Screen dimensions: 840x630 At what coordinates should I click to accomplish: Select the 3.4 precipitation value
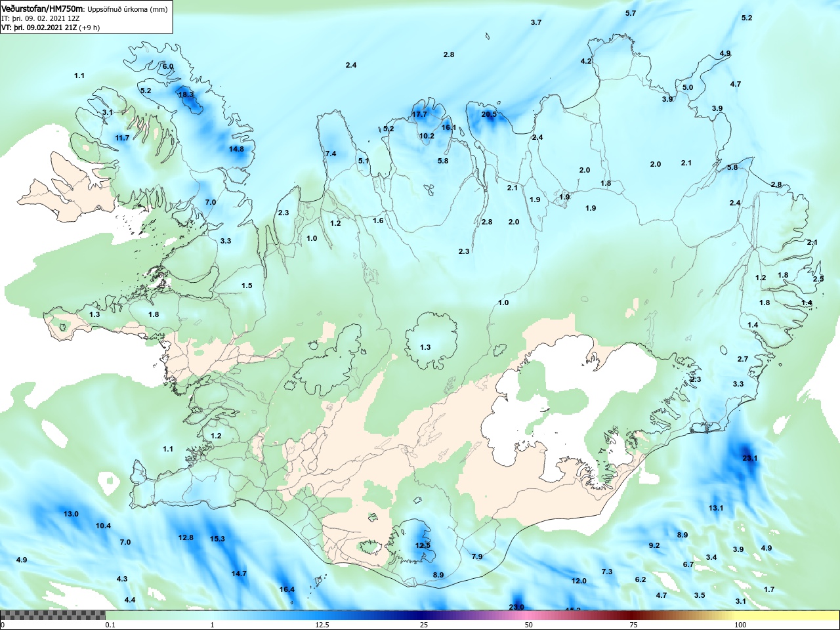711,557
